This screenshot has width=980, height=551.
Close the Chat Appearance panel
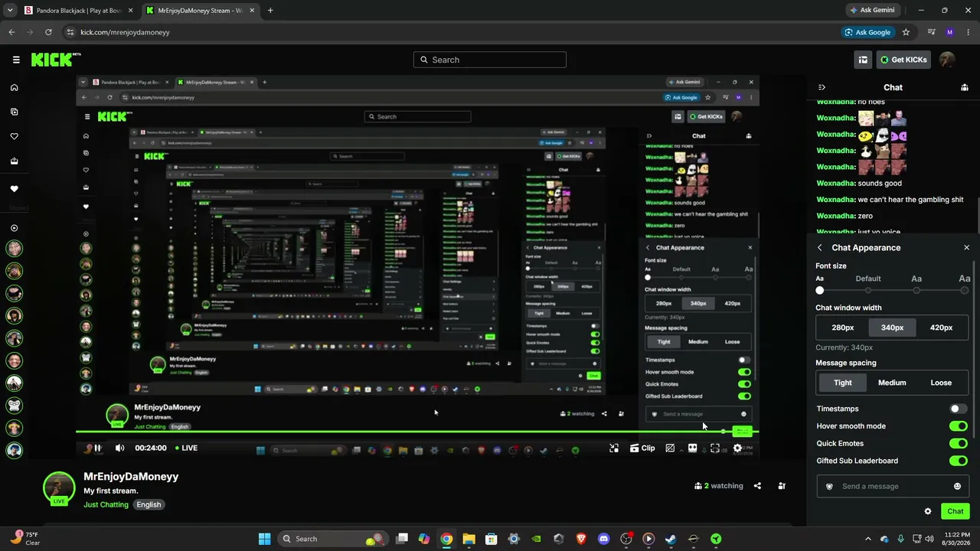966,248
